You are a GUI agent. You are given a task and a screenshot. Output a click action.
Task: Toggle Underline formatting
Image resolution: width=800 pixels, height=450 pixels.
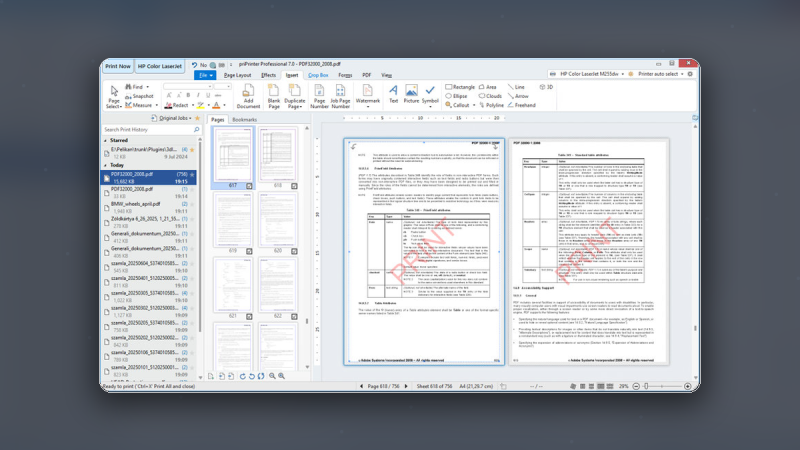[208, 95]
